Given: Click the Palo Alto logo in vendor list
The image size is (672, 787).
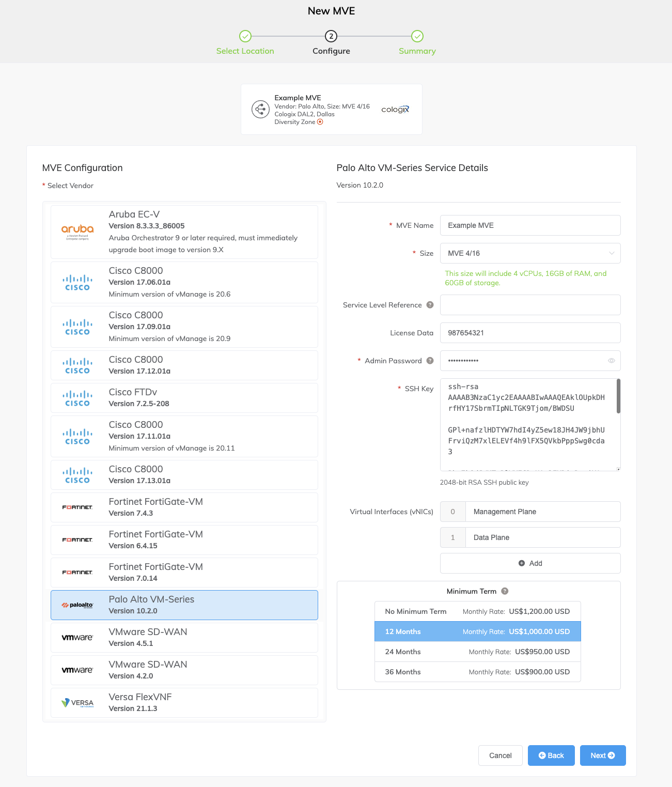Looking at the screenshot, I should click(x=77, y=605).
